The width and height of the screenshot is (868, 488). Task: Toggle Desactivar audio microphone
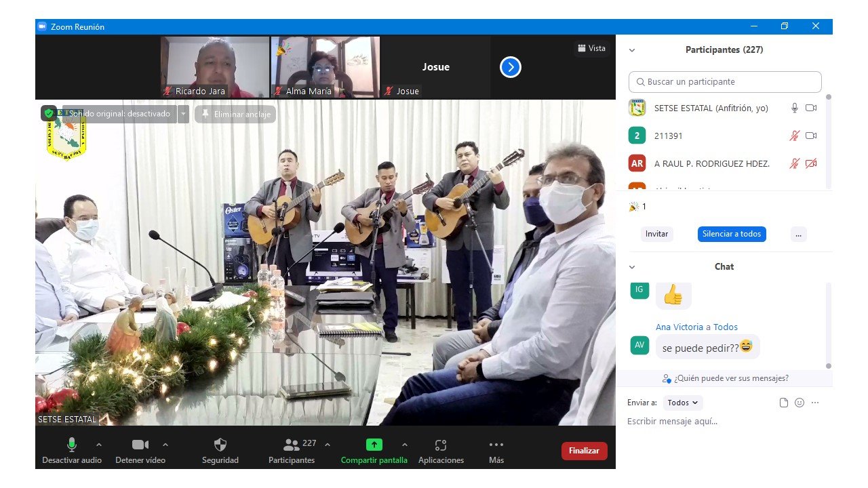71,445
